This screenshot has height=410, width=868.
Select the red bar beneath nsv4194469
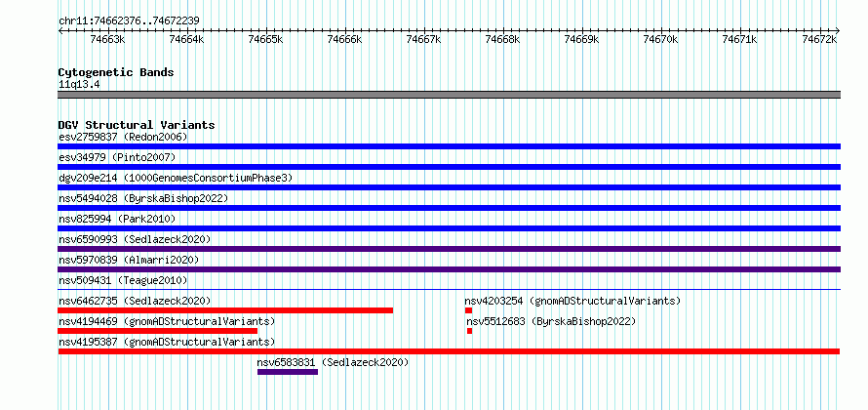(x=157, y=331)
